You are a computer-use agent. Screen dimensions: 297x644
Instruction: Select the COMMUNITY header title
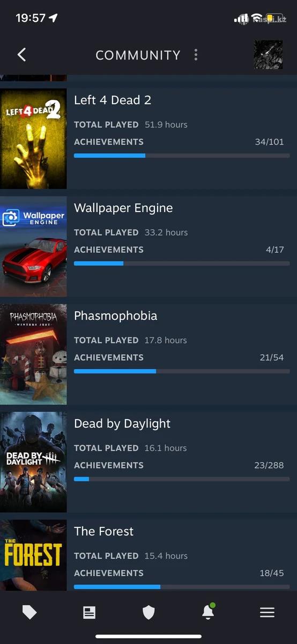point(138,55)
